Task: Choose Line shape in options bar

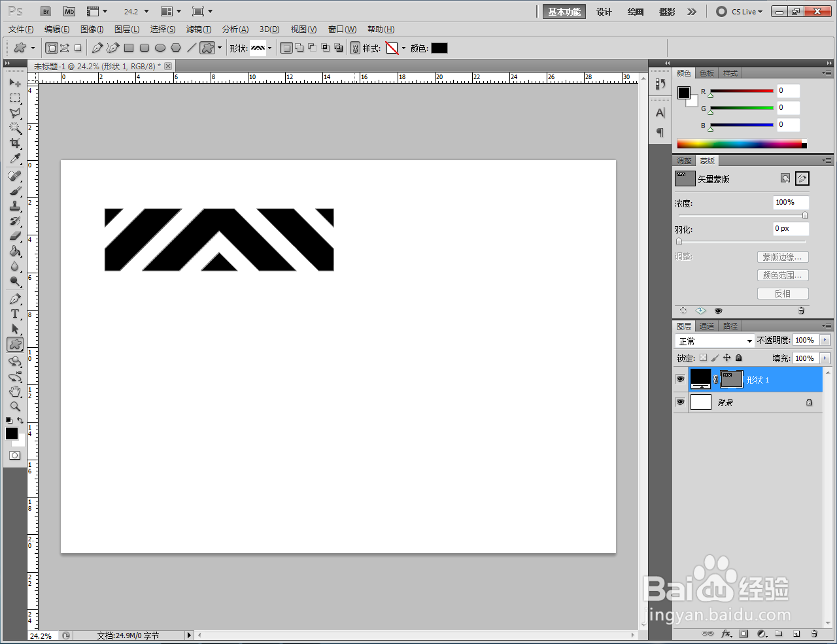Action: tap(192, 48)
